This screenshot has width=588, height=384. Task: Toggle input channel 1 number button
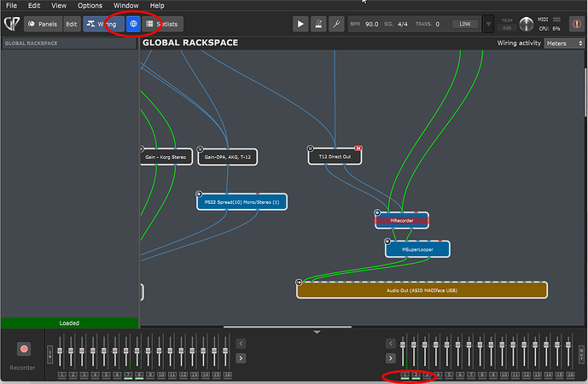click(x=62, y=375)
